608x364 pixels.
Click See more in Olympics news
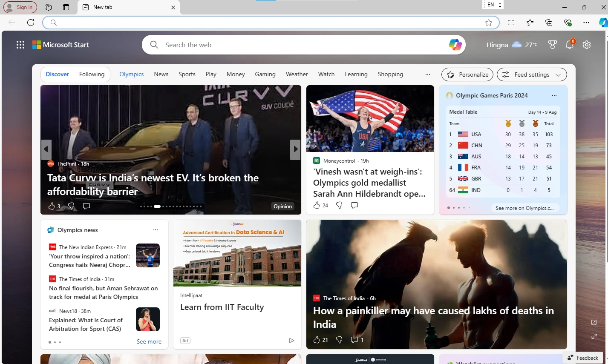pos(149,341)
